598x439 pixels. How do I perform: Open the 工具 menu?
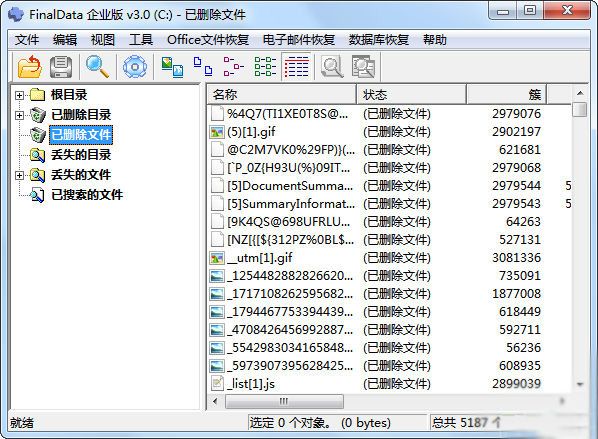[x=141, y=40]
